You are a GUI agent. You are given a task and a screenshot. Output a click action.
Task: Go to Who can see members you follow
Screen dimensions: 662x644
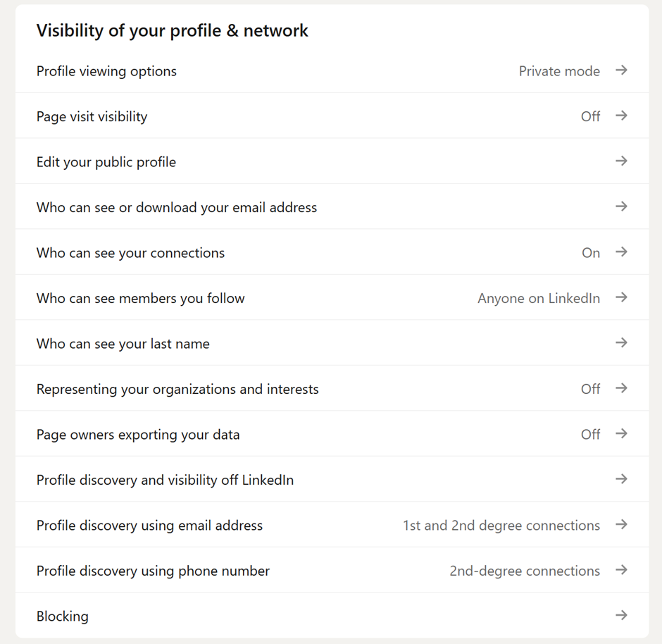click(x=141, y=299)
